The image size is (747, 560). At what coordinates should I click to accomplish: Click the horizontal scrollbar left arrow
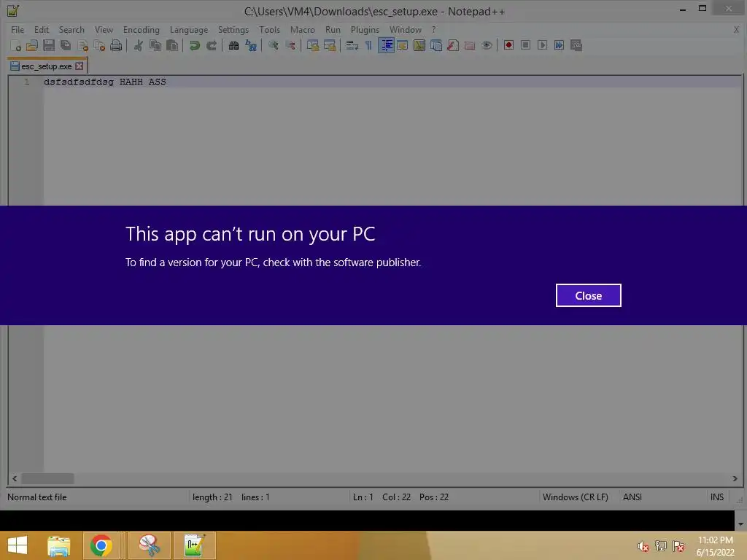(15, 478)
